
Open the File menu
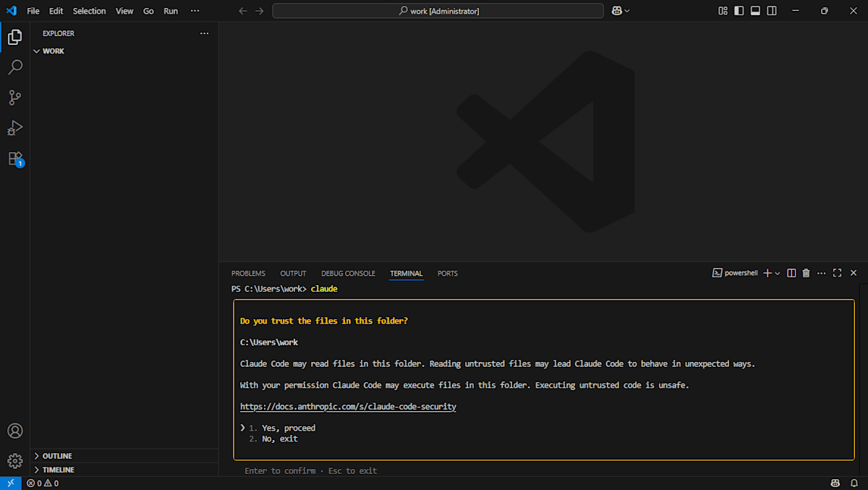pos(33,11)
